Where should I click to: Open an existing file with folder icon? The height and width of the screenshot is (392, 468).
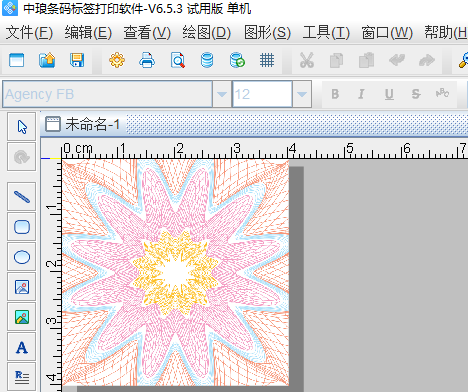tap(47, 60)
